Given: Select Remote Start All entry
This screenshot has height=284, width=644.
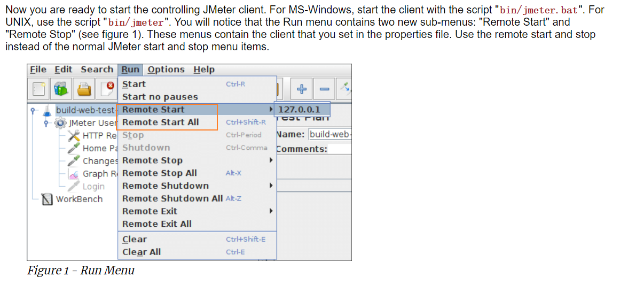Looking at the screenshot, I should click(x=197, y=122).
